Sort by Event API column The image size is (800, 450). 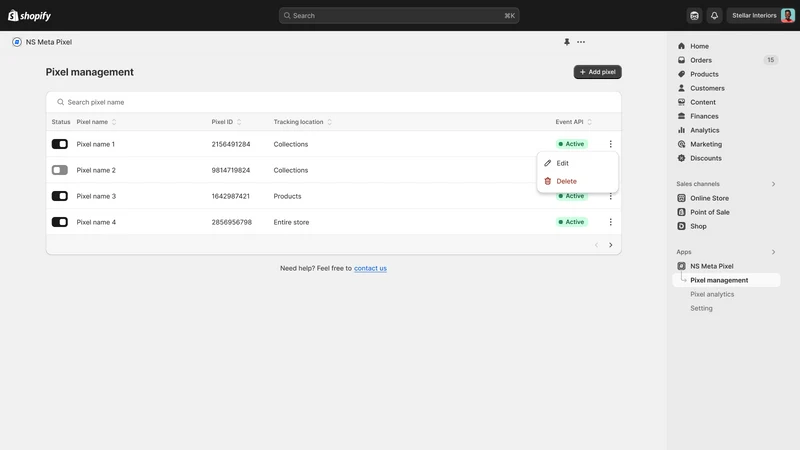click(573, 122)
